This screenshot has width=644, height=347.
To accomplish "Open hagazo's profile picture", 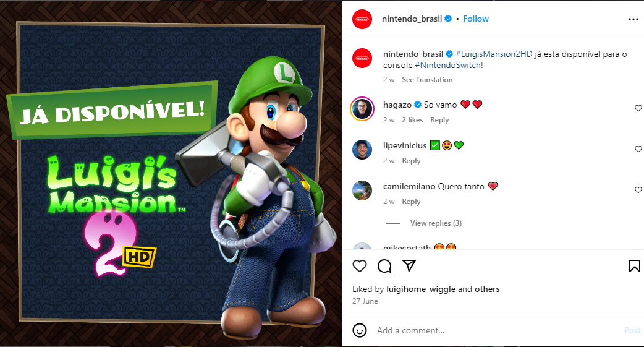I will [x=362, y=109].
